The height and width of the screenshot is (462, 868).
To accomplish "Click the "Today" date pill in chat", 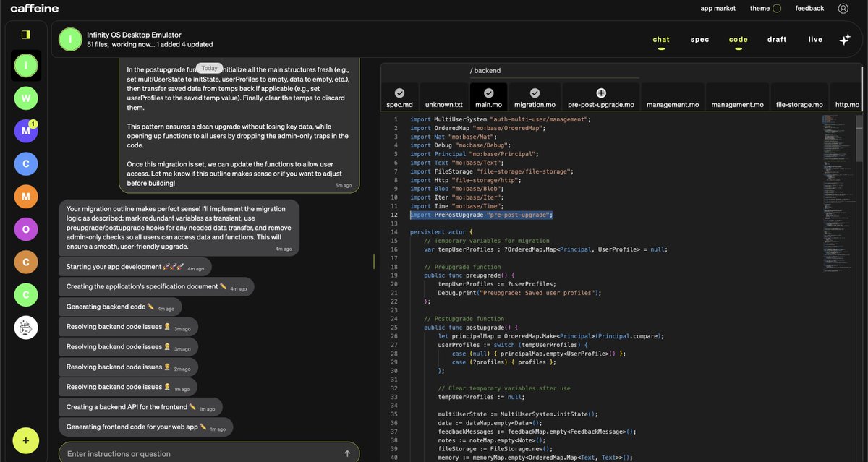I will pos(210,68).
